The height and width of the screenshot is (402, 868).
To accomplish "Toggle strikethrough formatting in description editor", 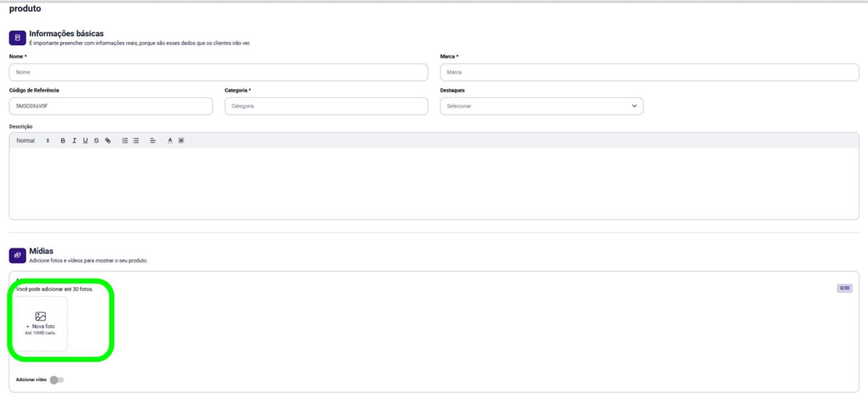I will click(x=96, y=141).
